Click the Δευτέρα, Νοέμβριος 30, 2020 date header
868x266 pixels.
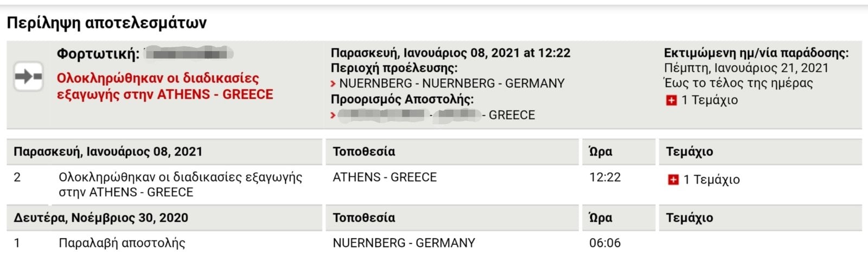point(101,218)
